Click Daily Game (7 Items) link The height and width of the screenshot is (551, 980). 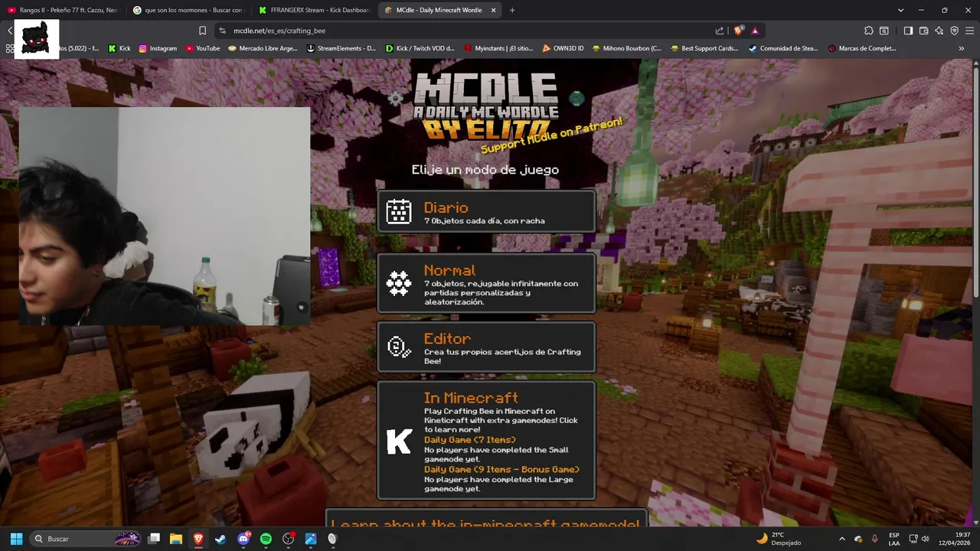(470, 440)
